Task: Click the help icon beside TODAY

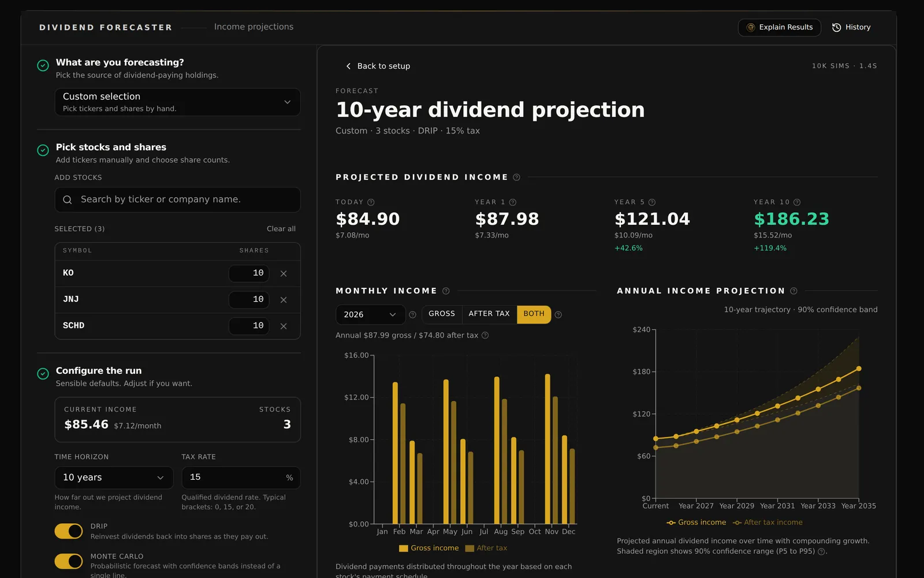Action: click(371, 202)
